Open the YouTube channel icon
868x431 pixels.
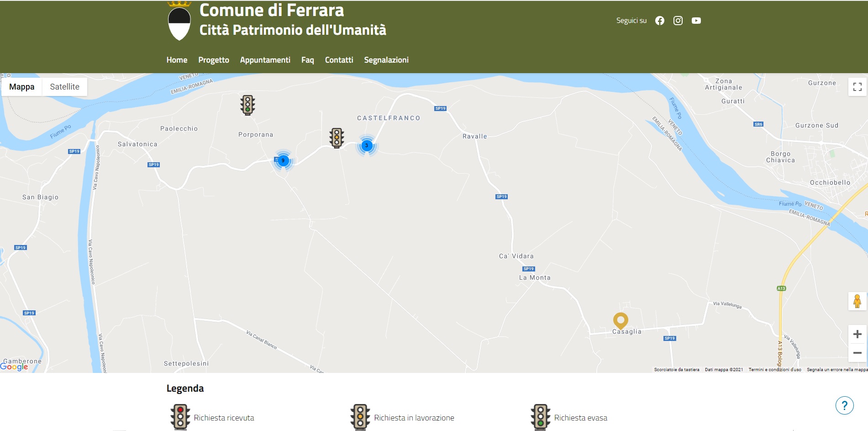(x=696, y=21)
